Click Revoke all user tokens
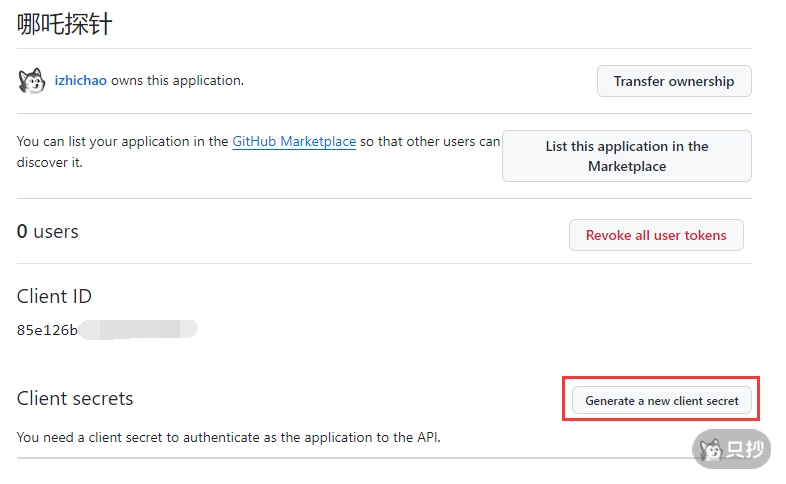Screen dimensions: 786x484 (x=656, y=235)
